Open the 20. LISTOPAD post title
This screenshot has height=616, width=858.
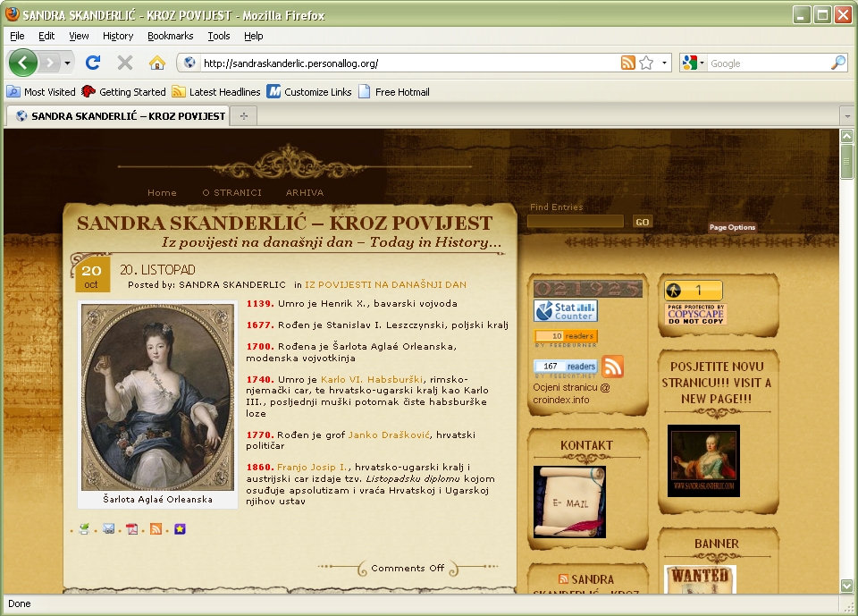(157, 270)
